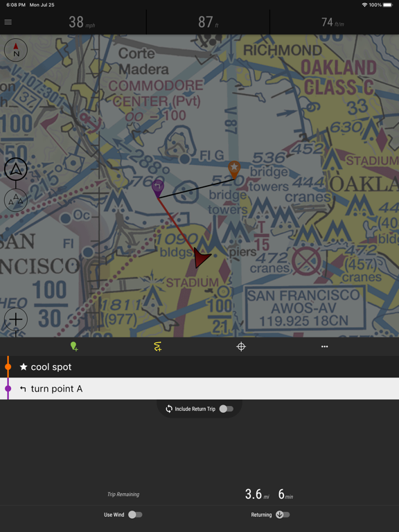This screenshot has height=532, width=399.
Task: Tap the star icon beside cool spot
Action: tap(24, 366)
